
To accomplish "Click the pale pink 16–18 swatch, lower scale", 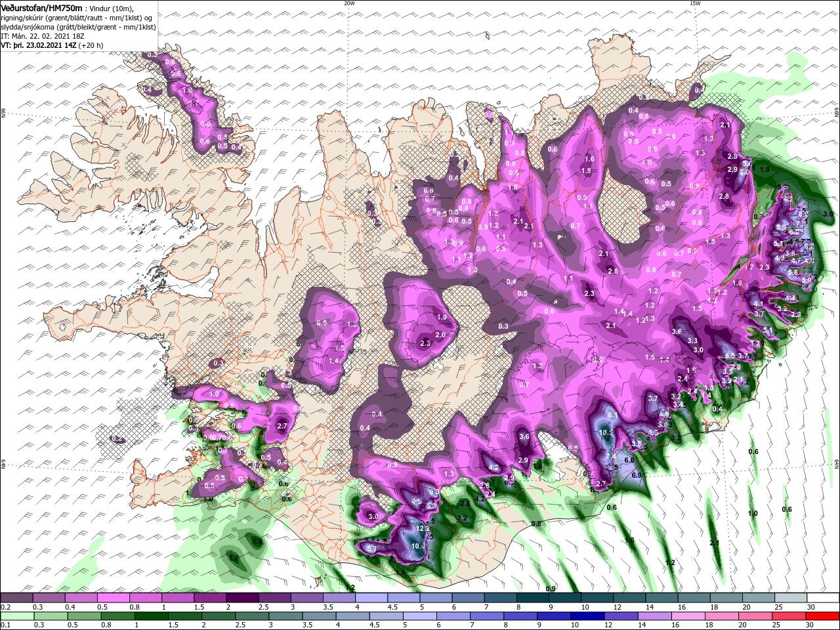I will (688, 616).
